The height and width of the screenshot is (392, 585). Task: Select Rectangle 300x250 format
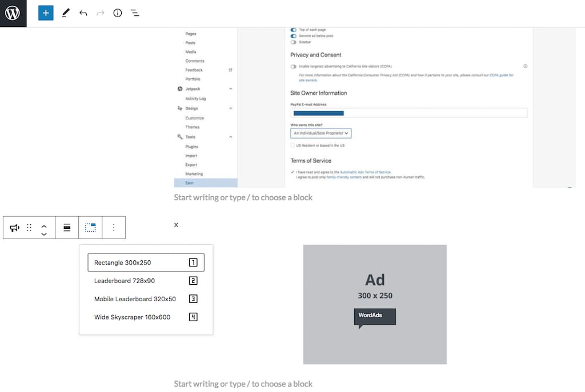[146, 262]
